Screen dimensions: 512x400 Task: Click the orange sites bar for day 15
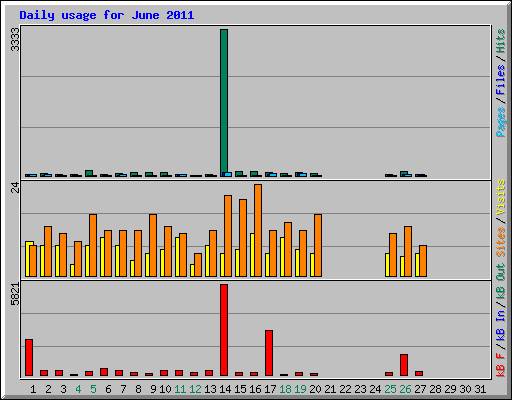tap(243, 238)
